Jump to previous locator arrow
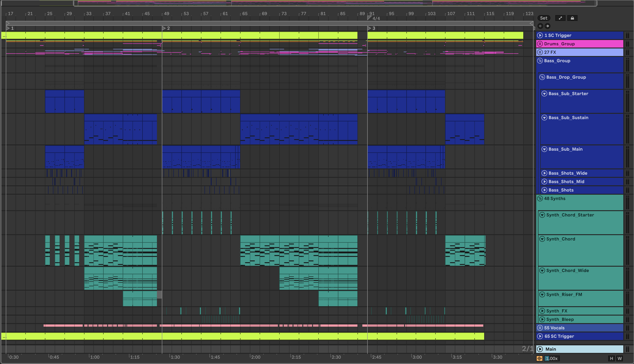 [540, 26]
